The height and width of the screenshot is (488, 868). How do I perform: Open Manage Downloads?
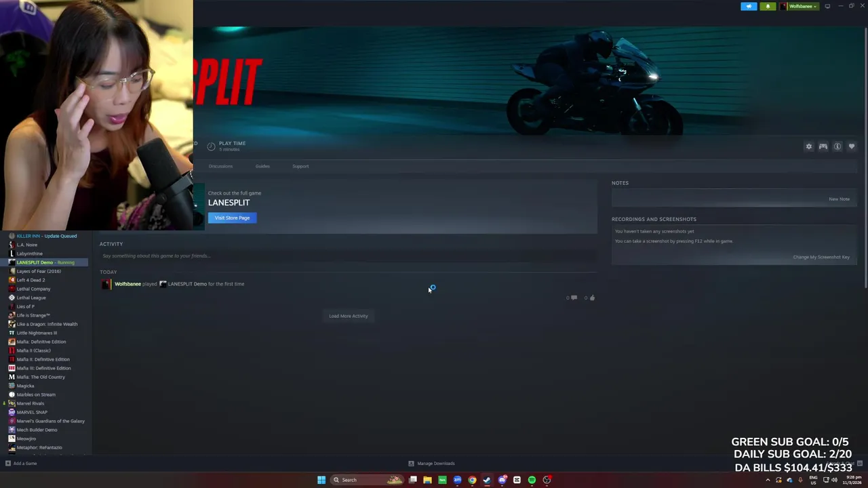tap(431, 464)
